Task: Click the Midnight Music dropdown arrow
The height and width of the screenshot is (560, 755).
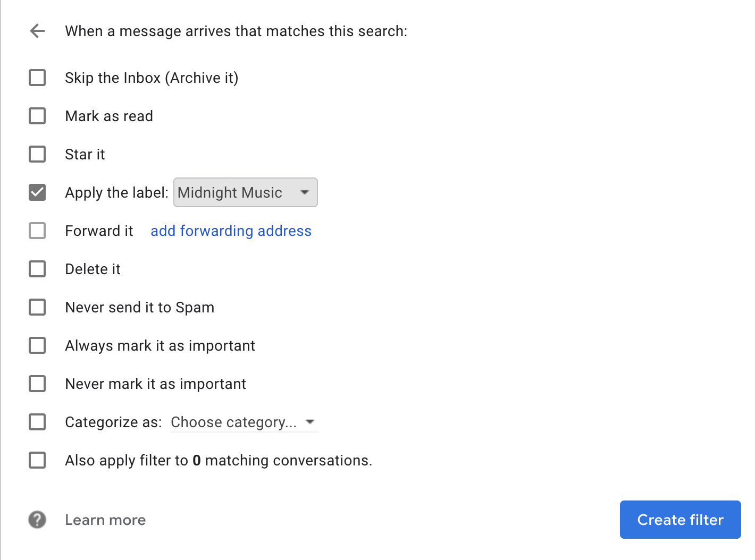Action: tap(305, 192)
